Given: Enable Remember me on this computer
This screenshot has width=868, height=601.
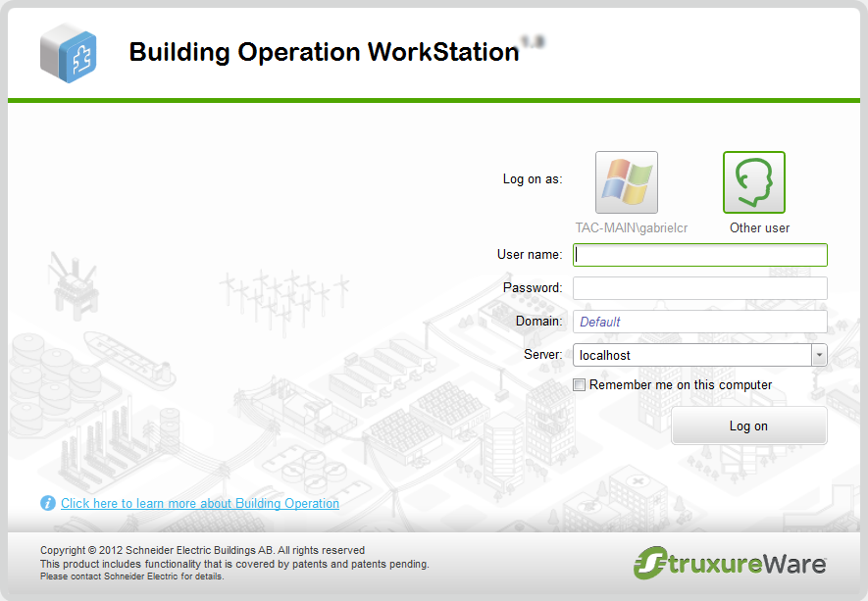Looking at the screenshot, I should tap(579, 384).
